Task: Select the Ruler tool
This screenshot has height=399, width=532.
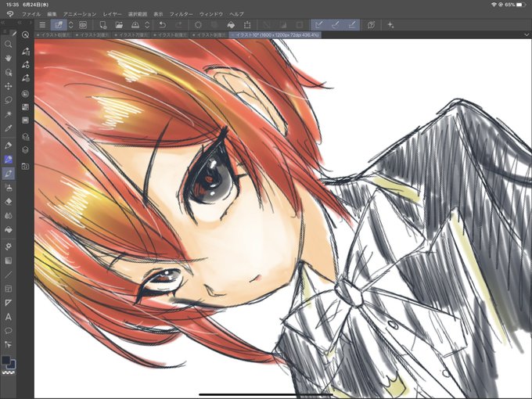Action: pos(8,303)
